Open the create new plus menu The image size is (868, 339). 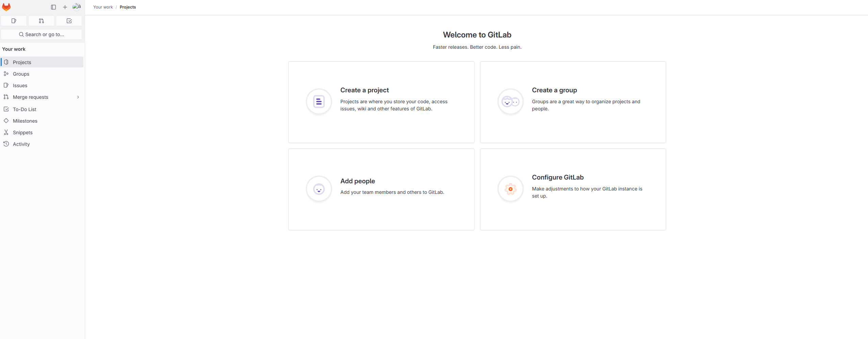[x=65, y=7]
